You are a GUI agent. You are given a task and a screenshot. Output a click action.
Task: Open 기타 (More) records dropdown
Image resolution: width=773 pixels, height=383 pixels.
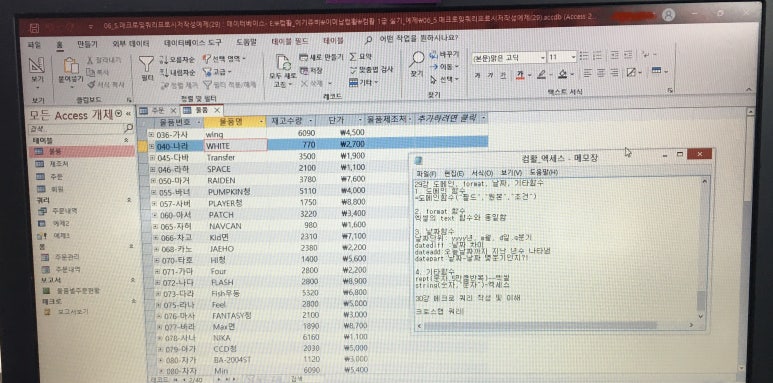point(364,83)
